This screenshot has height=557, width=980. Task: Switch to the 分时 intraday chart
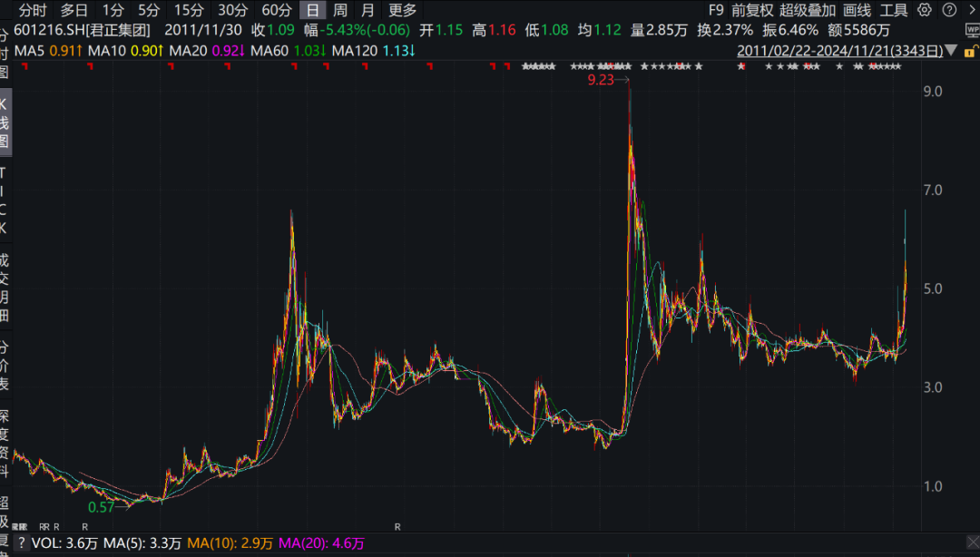pyautogui.click(x=33, y=11)
